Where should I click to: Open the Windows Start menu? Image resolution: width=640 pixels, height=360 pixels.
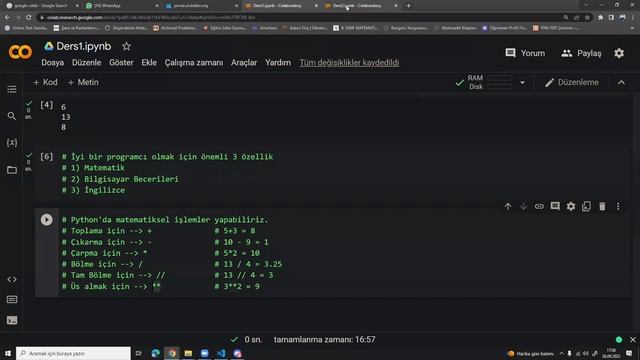8,353
